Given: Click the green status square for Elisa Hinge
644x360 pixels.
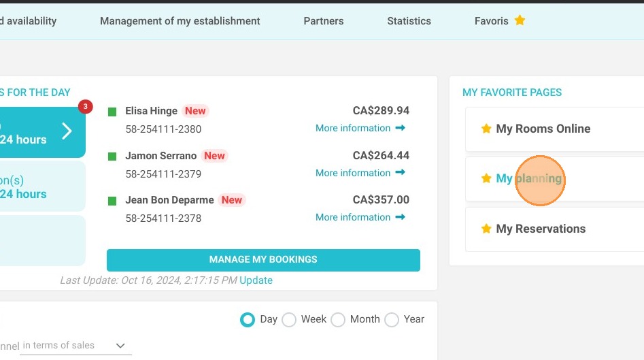Looking at the screenshot, I should [x=112, y=112].
